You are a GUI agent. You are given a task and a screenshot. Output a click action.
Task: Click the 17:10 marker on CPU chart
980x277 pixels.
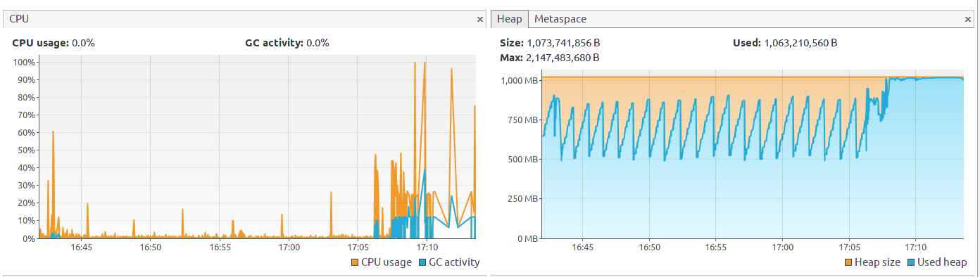click(x=427, y=247)
